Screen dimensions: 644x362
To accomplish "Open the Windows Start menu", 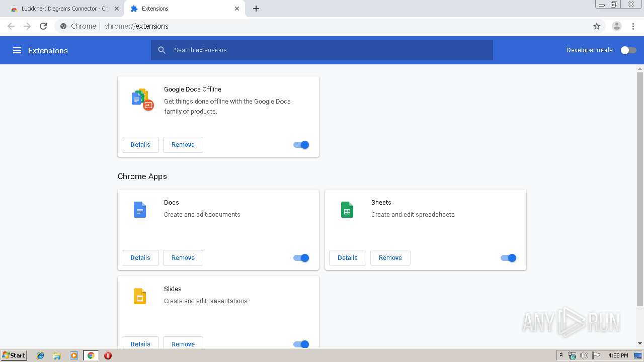I will (14, 355).
